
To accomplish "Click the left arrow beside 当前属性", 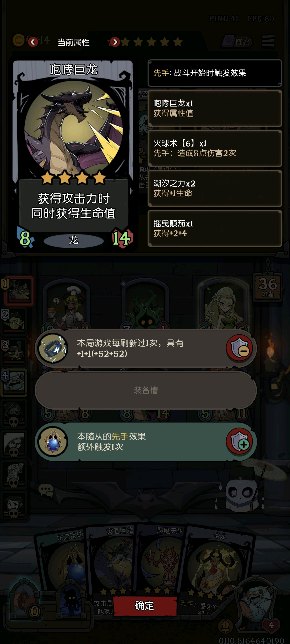I will [x=32, y=42].
